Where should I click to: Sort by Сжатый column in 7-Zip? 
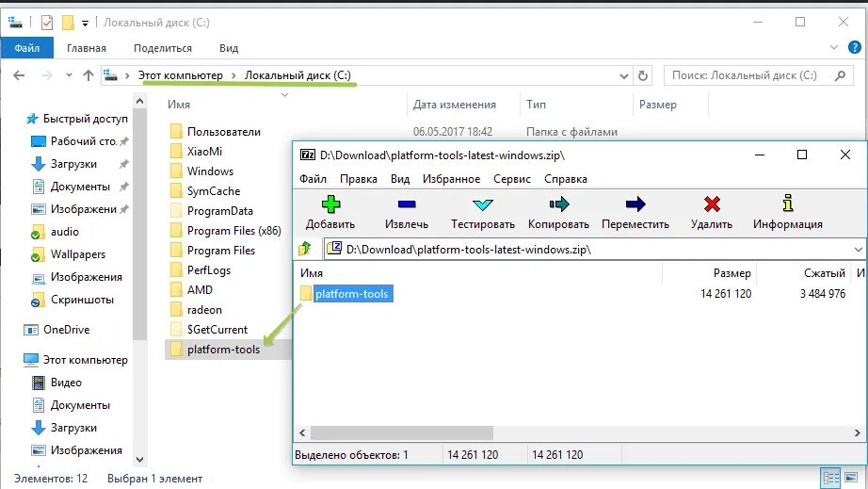[825, 273]
